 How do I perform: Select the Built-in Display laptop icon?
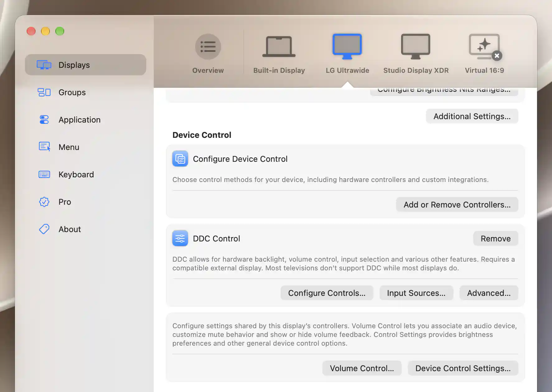tap(279, 47)
